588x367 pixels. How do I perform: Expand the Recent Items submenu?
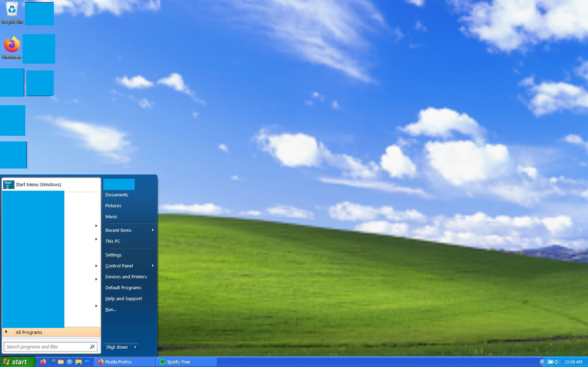click(129, 230)
